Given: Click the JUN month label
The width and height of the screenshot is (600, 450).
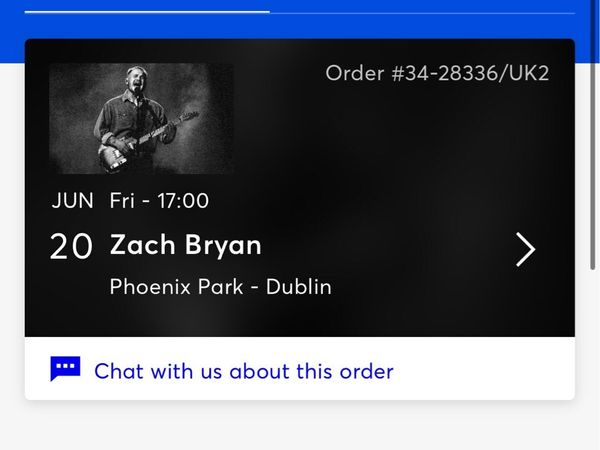Looking at the screenshot, I should 73,201.
